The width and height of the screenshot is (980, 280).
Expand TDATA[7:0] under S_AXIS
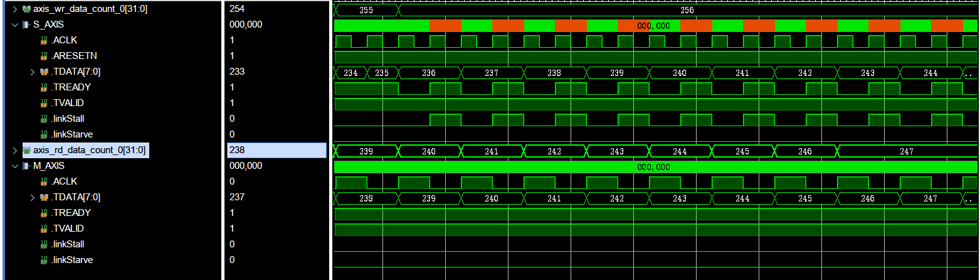click(33, 72)
